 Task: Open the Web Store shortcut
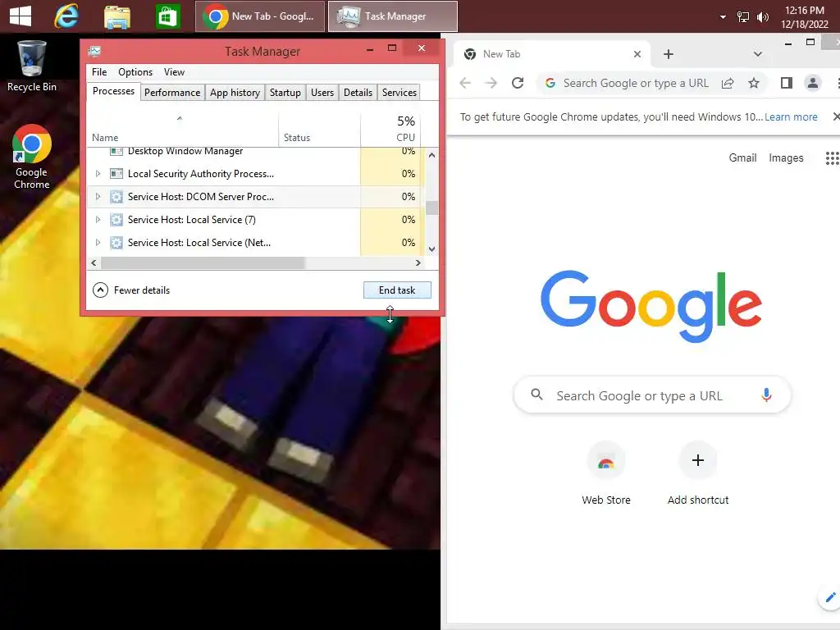[x=606, y=474]
